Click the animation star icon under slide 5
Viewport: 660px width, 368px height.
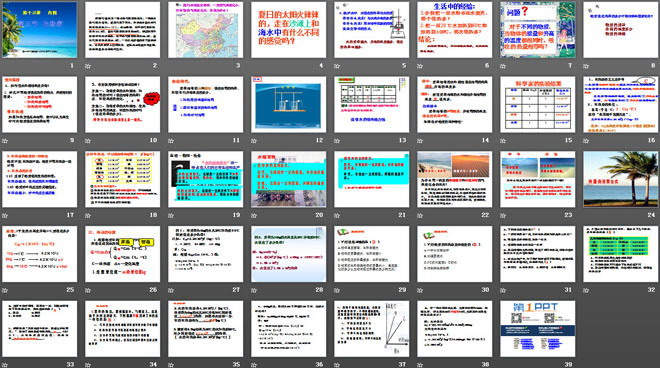pyautogui.click(x=337, y=66)
